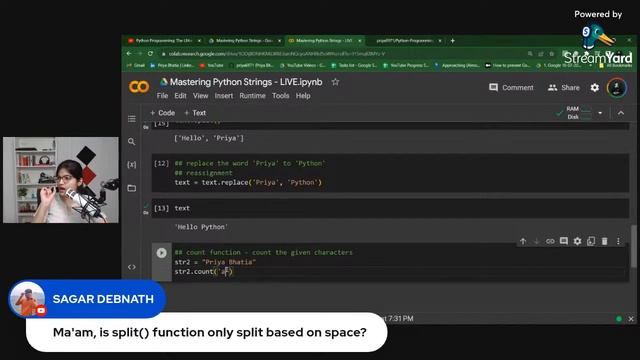Viewport: 640px width, 360px height.
Task: Select cell 13 containing text
Action: (x=390, y=208)
